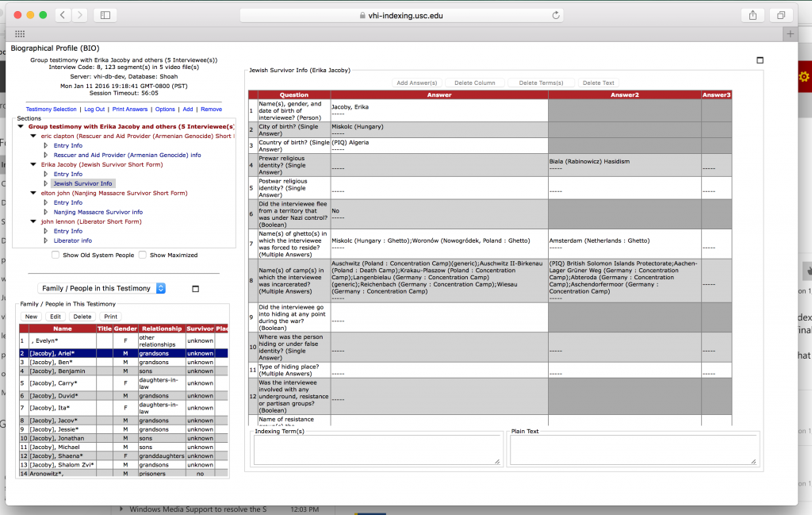Screen dimensions: 812x515
Task: Click the Delete Terms(s) button
Action: (x=541, y=83)
